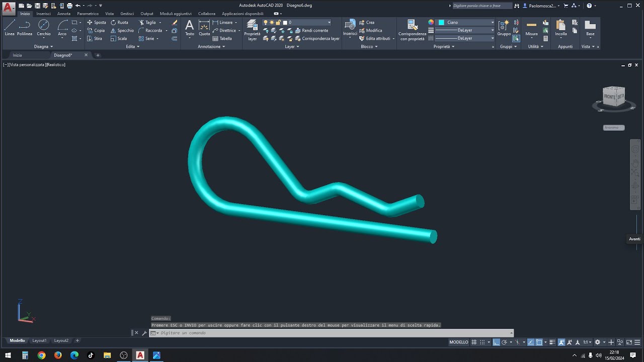Pick the Arco arc tool
The image size is (644, 362).
[x=62, y=28]
